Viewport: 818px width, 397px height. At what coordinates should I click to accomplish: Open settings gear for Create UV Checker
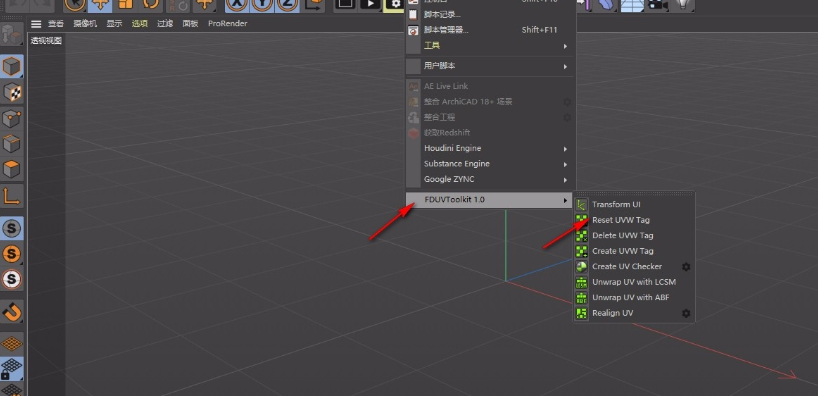tap(686, 267)
